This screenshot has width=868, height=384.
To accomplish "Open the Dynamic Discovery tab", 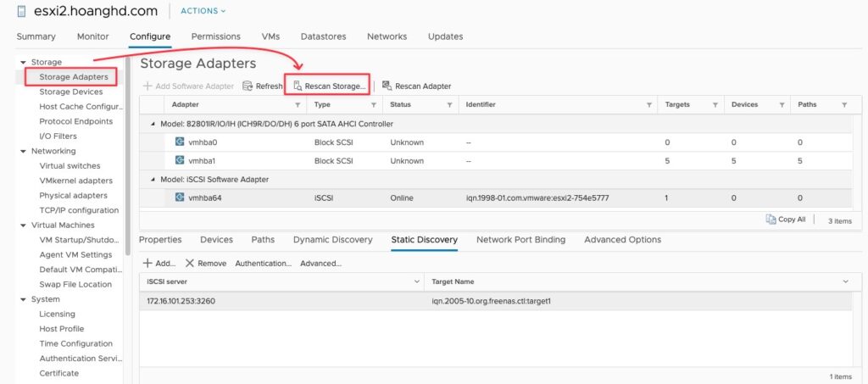I will point(332,240).
